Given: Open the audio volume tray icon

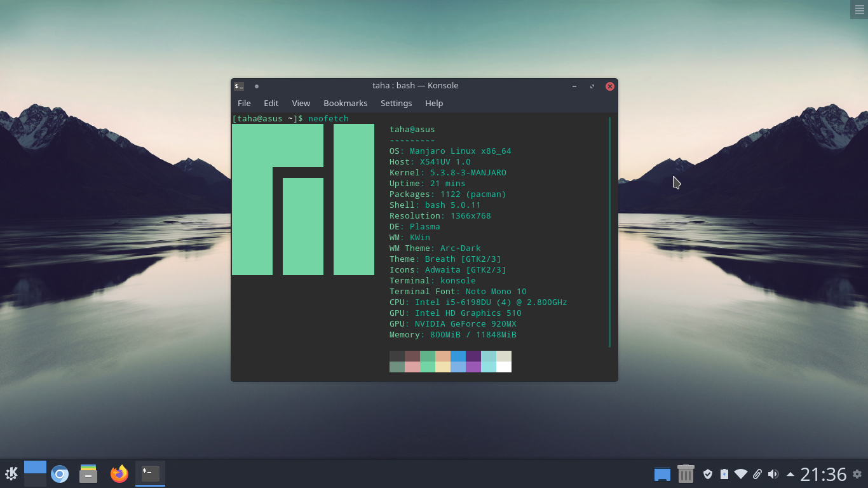Looking at the screenshot, I should [773, 474].
